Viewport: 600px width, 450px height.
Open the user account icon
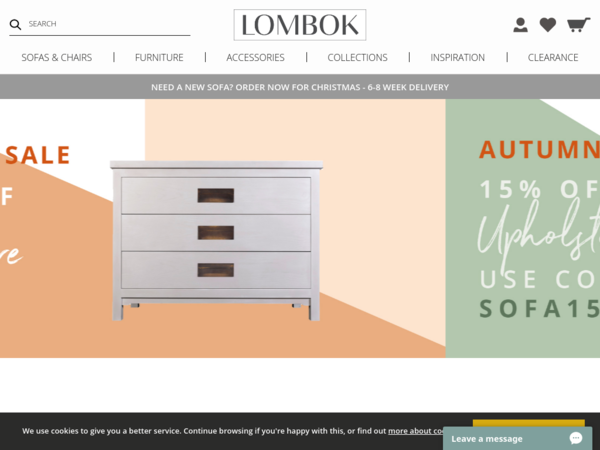520,25
